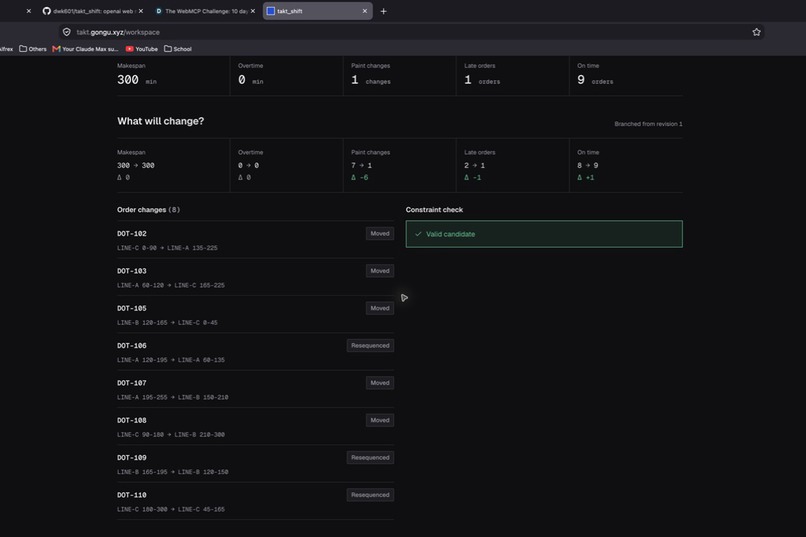Click the 'What will change?' heading

point(160,121)
